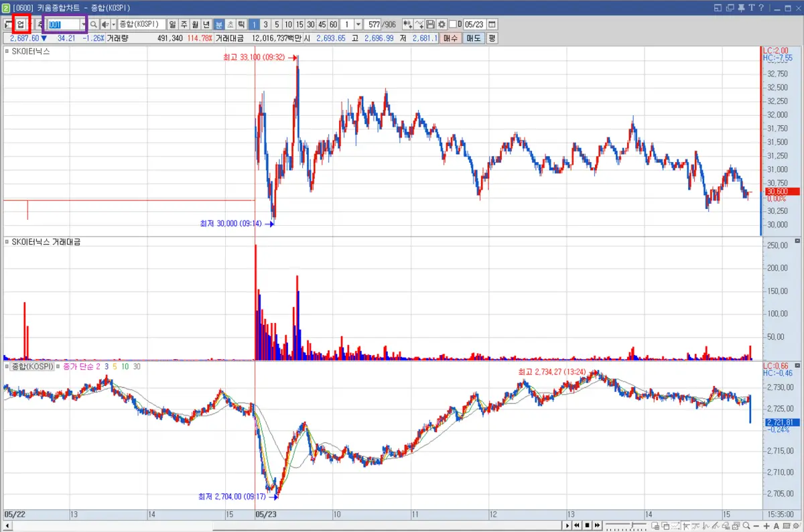
Task: Select the 분 (minute) period button
Action: click(x=219, y=24)
